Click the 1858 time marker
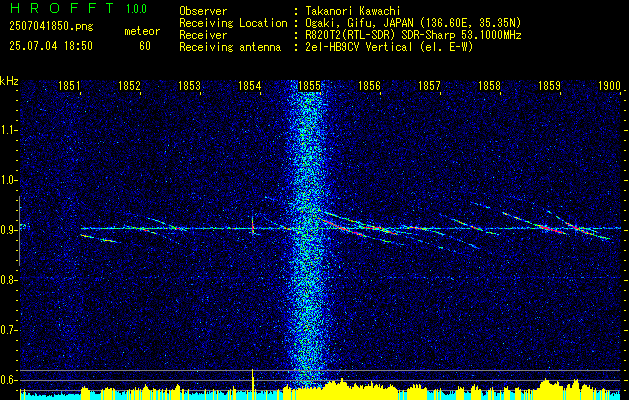This screenshot has width=629, height=400. pyautogui.click(x=490, y=86)
